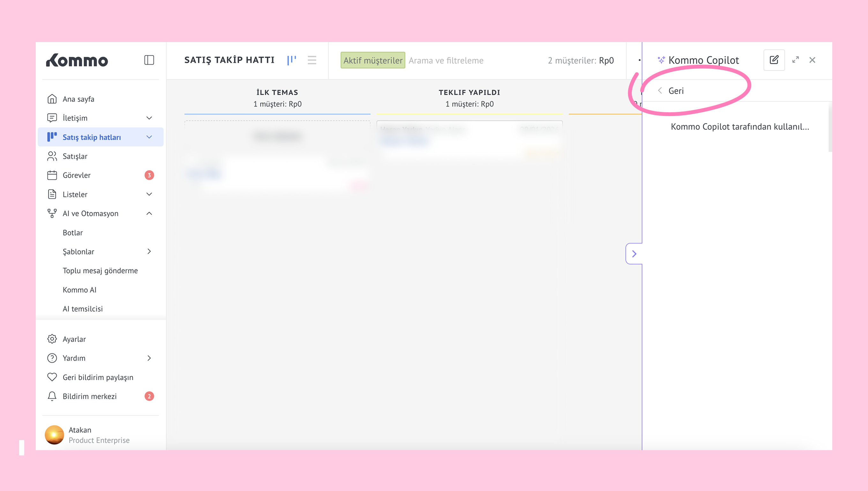Expand Copilot panel to fullscreen
Viewport: 868px width, 491px height.
(x=796, y=60)
